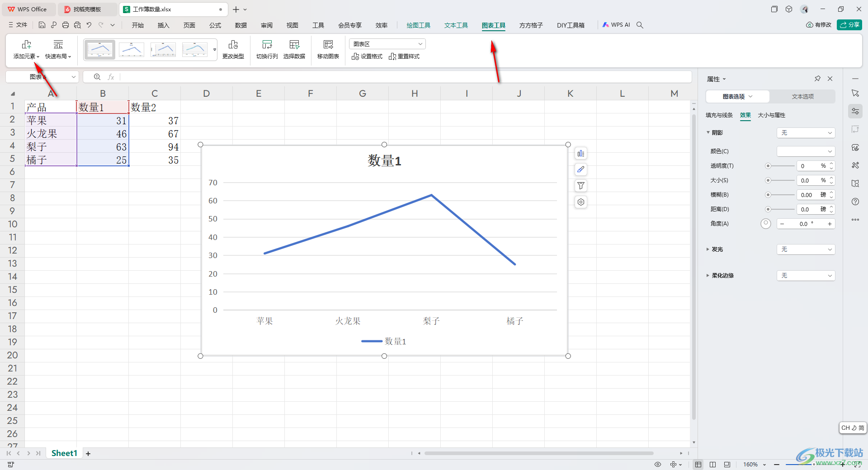
Task: Click the help question mark in sidebar
Action: 855,202
